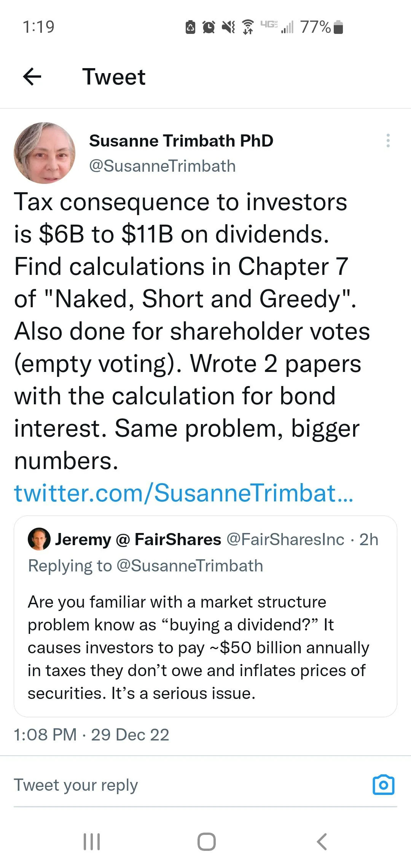411x868 pixels.
Task: Open the twitter.com/SusanneTrimbat… link
Action: (183, 493)
